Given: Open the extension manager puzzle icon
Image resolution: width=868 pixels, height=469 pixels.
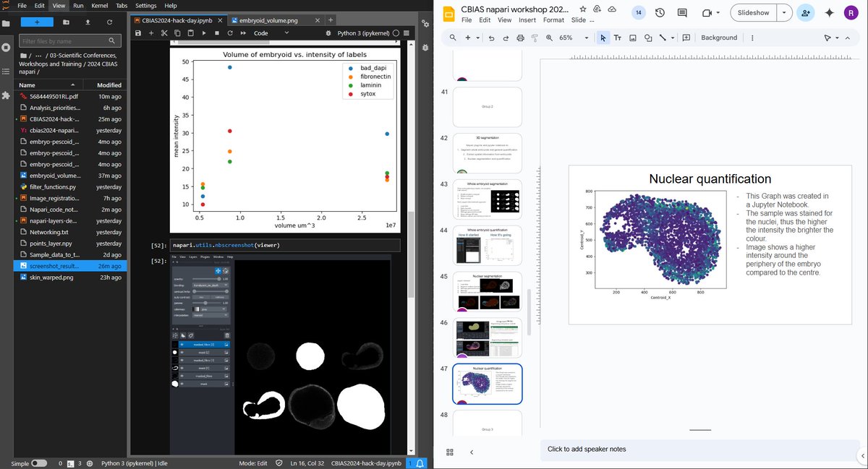Looking at the screenshot, I should [6, 95].
